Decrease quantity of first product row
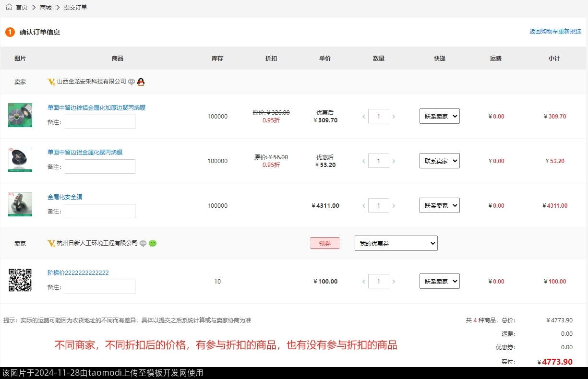 click(363, 117)
